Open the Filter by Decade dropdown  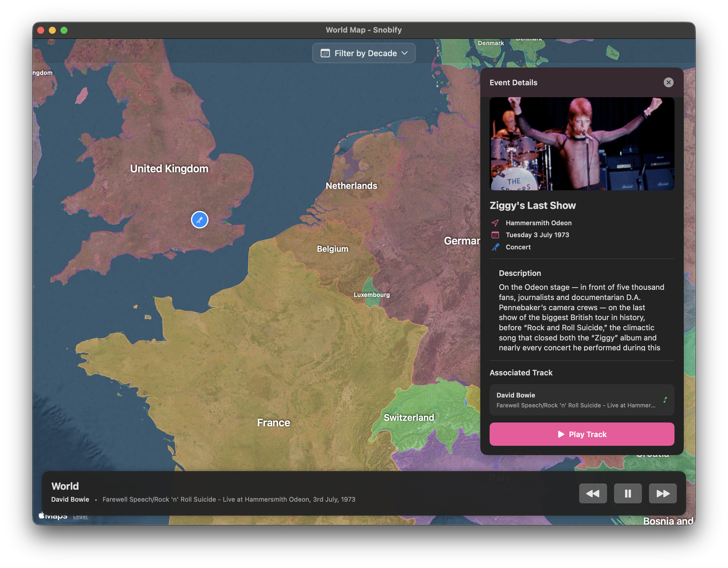point(364,53)
